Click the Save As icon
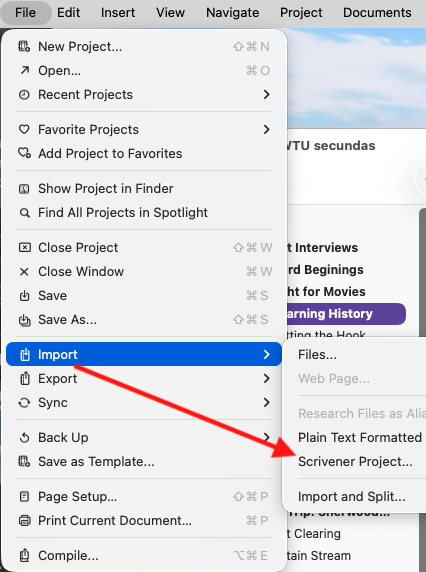The height and width of the screenshot is (572, 426). click(x=24, y=320)
